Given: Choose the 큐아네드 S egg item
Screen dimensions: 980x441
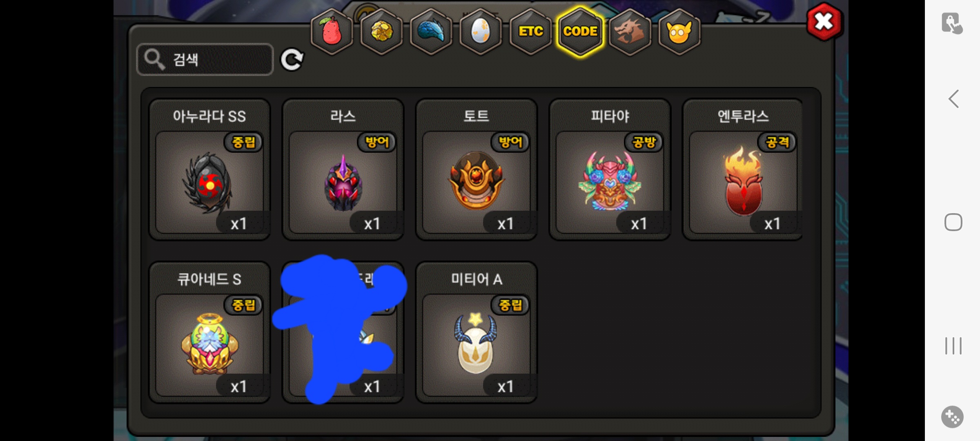Looking at the screenshot, I should point(209,332).
